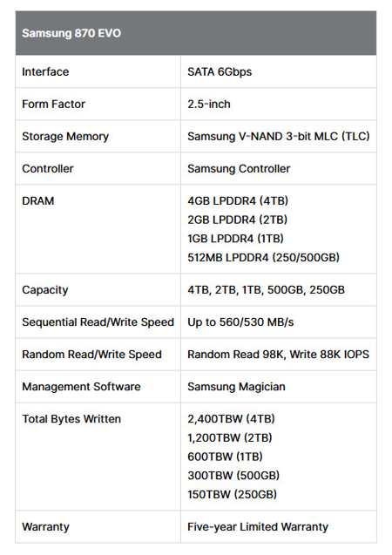Select Sequential Read/Write Speed label
The height and width of the screenshot is (555, 392).
pos(98,322)
